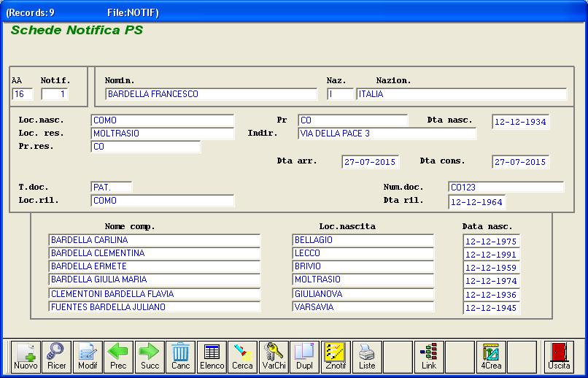Viewport: 588px width, 378px height.
Task: Click the Data nasc. column header
Action: tap(487, 226)
